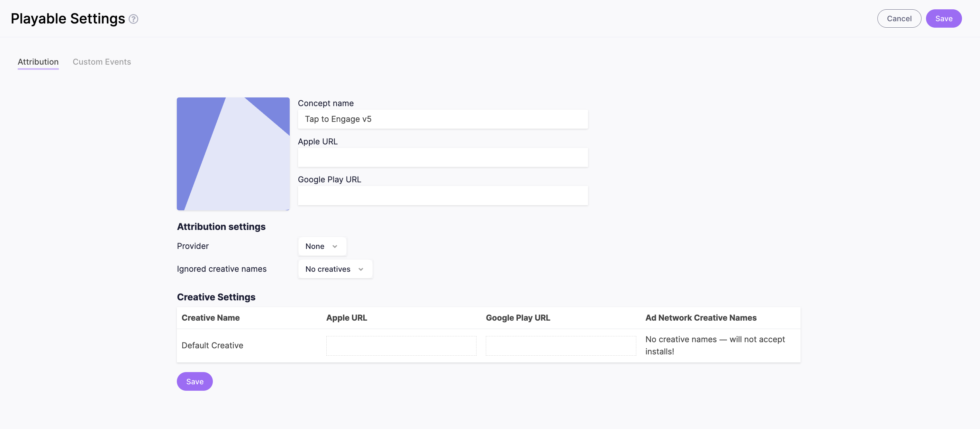Open the Custom Events tab
The height and width of the screenshot is (429, 980).
102,62
